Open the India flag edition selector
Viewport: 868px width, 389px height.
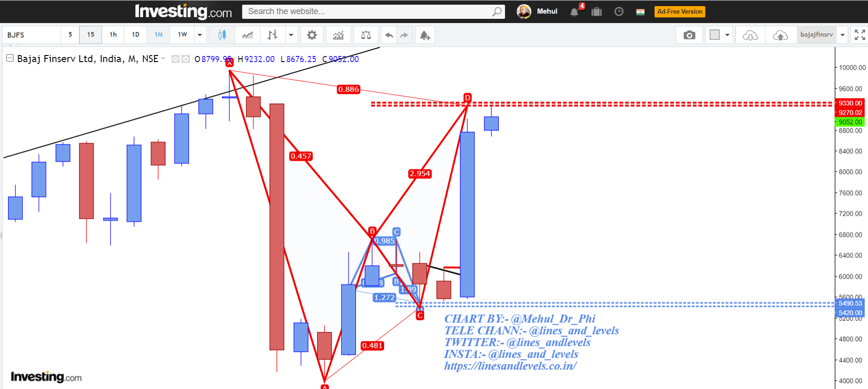(640, 12)
